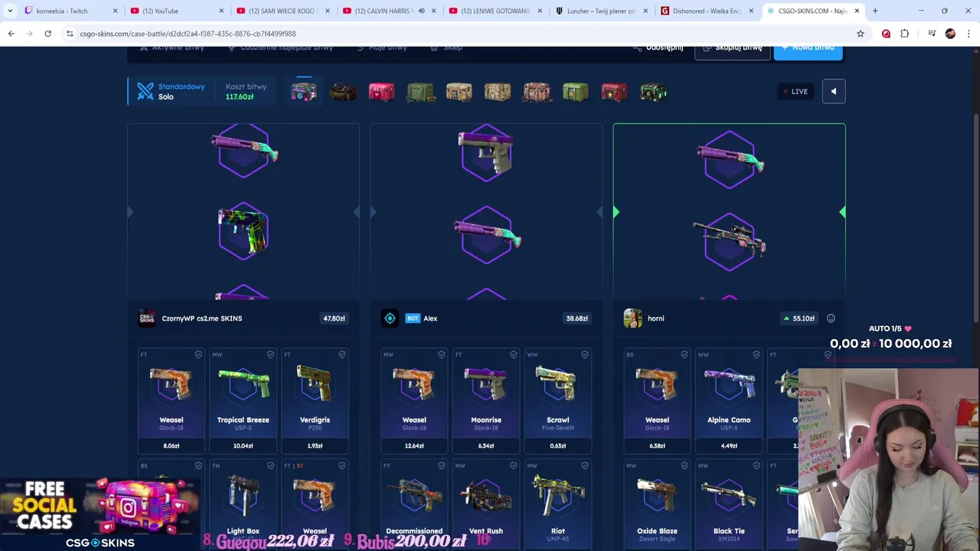Image resolution: width=980 pixels, height=551 pixels.
Task: Open the Decommissioned item card
Action: click(414, 505)
